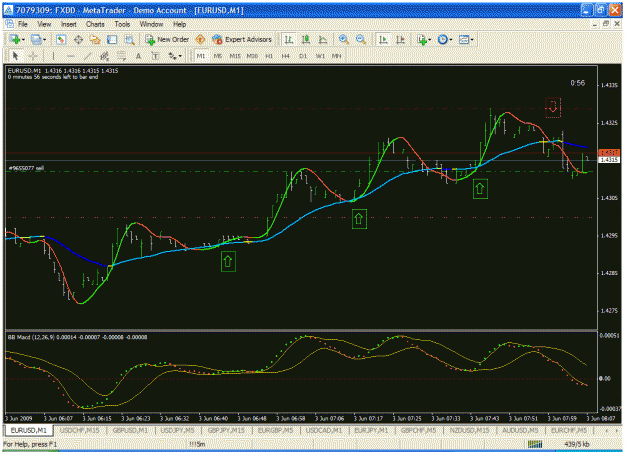This screenshot has height=452, width=625.
Task: Open the View menu
Action: 44,24
